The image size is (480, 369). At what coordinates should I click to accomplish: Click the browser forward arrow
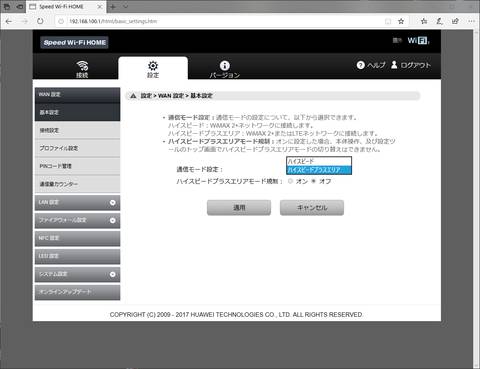(25, 21)
